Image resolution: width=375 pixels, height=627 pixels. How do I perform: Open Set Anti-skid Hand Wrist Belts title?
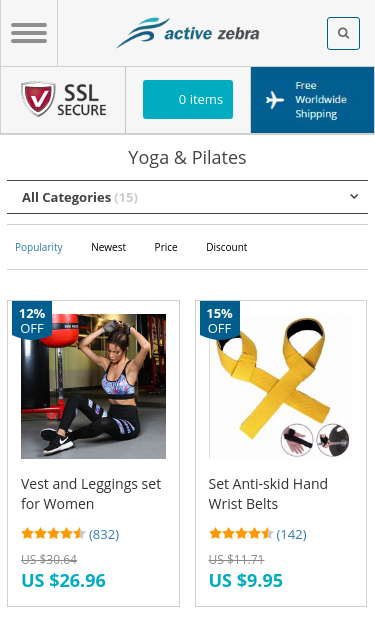click(x=268, y=494)
